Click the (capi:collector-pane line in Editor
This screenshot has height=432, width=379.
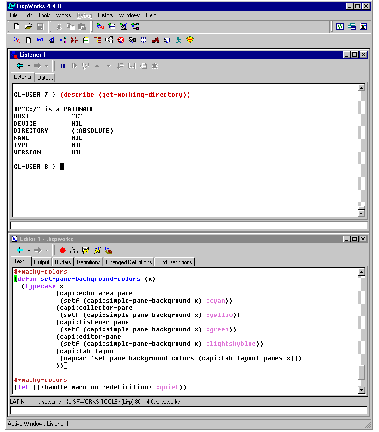(94, 308)
